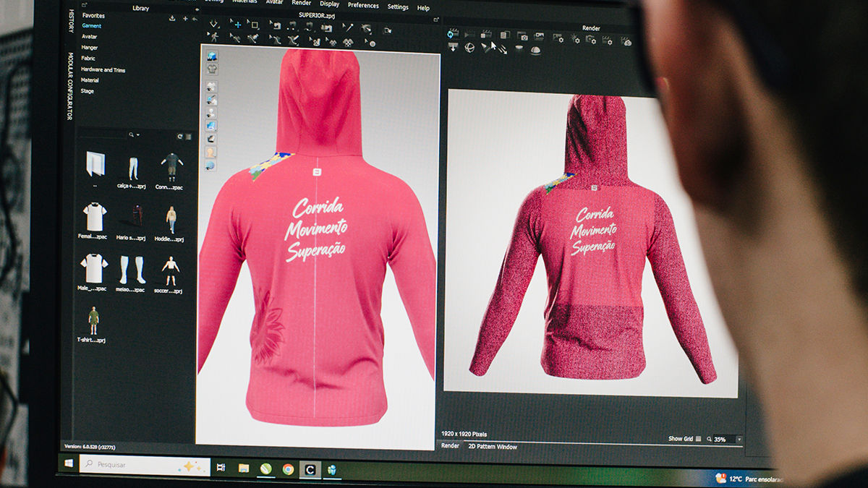This screenshot has width=868, height=488.
Task: Click the Chrome icon on the taskbar
Action: [x=288, y=468]
